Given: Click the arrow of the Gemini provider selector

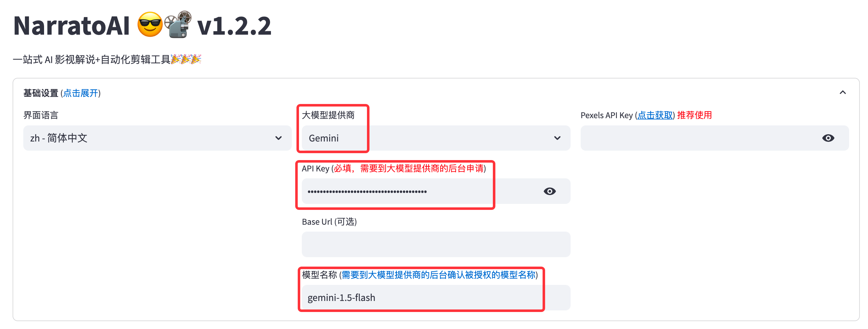Looking at the screenshot, I should click(x=557, y=138).
